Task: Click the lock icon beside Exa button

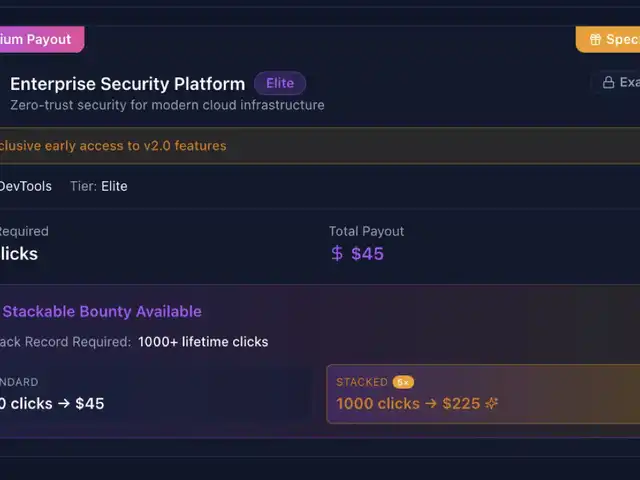Action: coord(607,82)
